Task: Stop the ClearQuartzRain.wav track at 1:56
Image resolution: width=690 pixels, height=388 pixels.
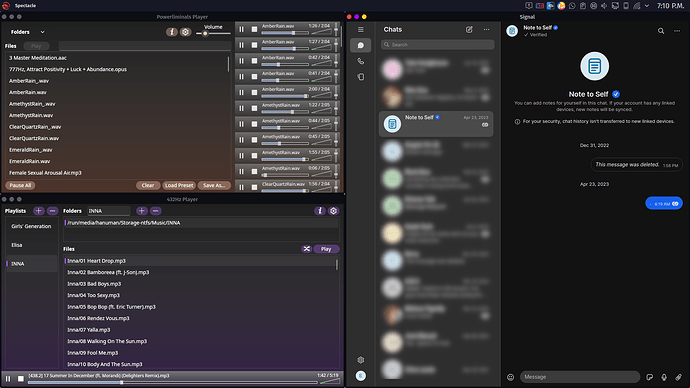Action: [254, 187]
